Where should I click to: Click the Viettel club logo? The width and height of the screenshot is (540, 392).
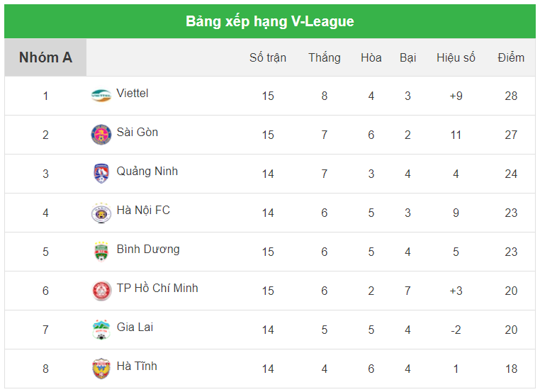pos(101,96)
